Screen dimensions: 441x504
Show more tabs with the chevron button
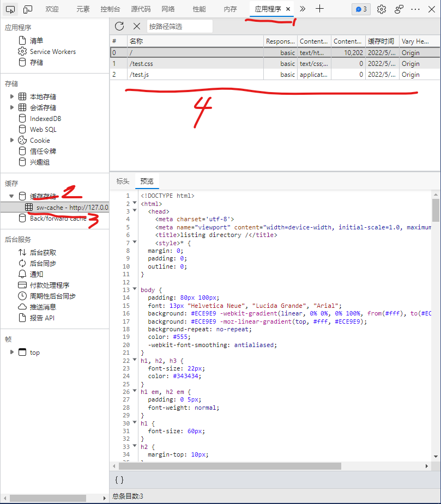click(x=303, y=9)
